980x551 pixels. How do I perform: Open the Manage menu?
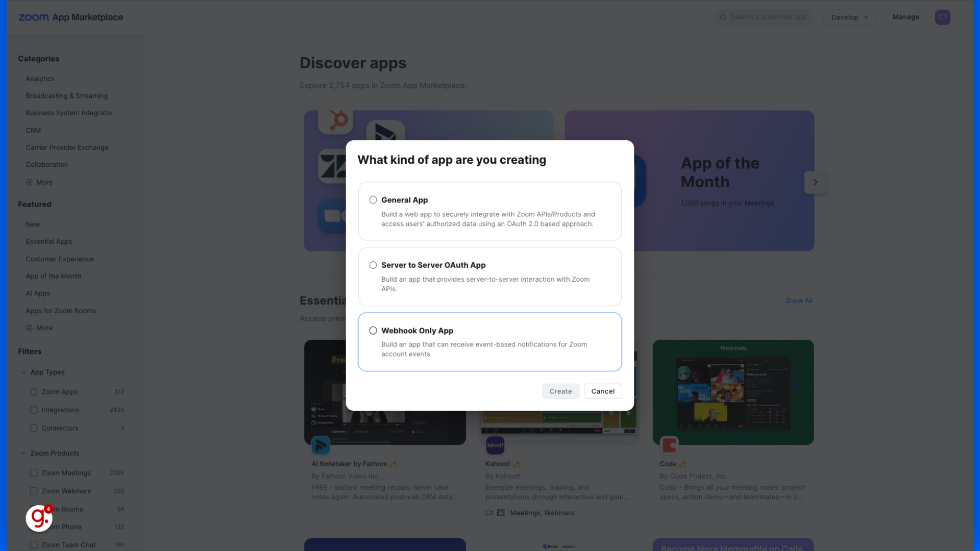pyautogui.click(x=906, y=17)
